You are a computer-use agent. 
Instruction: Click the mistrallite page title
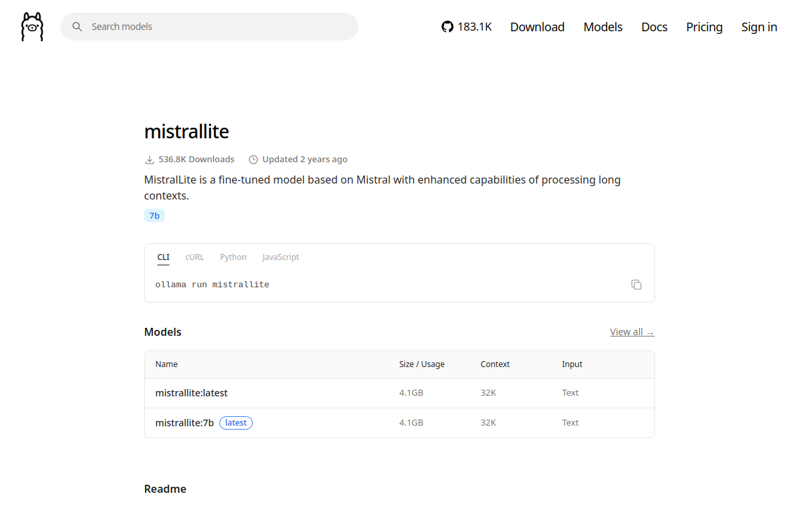point(187,131)
